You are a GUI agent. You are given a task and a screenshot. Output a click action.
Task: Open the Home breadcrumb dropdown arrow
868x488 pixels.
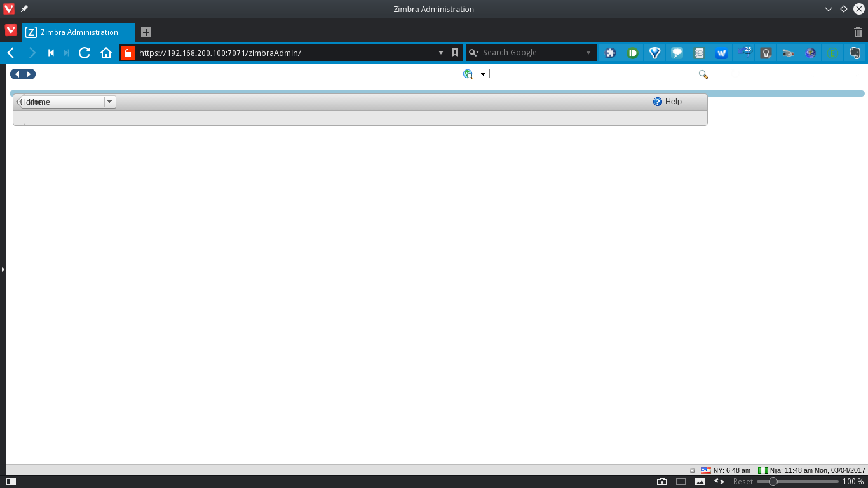click(x=109, y=102)
